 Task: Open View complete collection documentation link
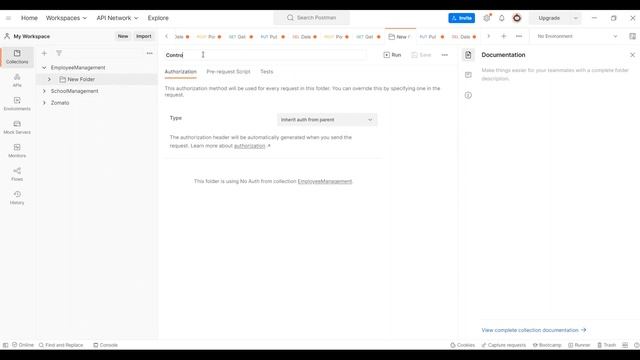(533, 330)
